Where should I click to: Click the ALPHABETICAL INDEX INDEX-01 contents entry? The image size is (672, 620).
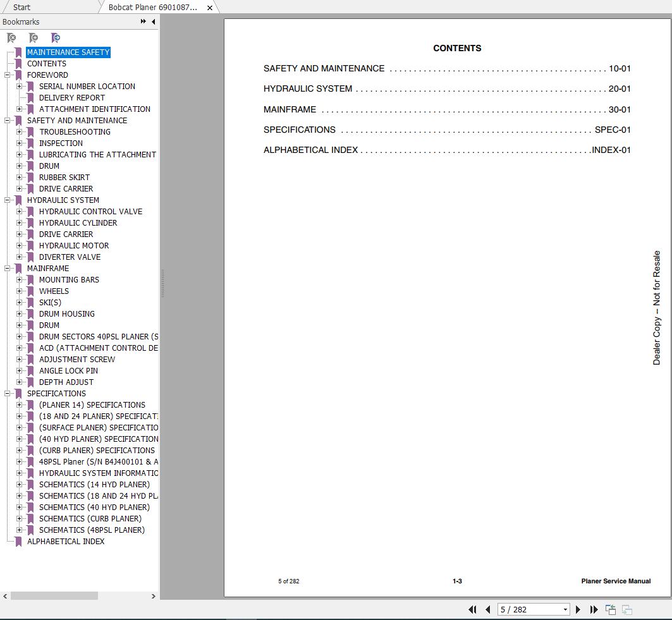447,150
